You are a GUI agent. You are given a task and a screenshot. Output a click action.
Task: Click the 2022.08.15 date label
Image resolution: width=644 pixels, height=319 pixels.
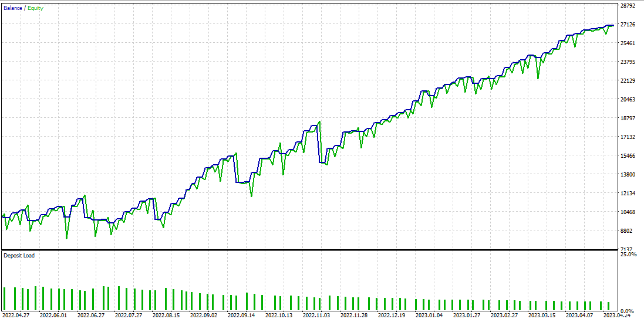point(166,315)
